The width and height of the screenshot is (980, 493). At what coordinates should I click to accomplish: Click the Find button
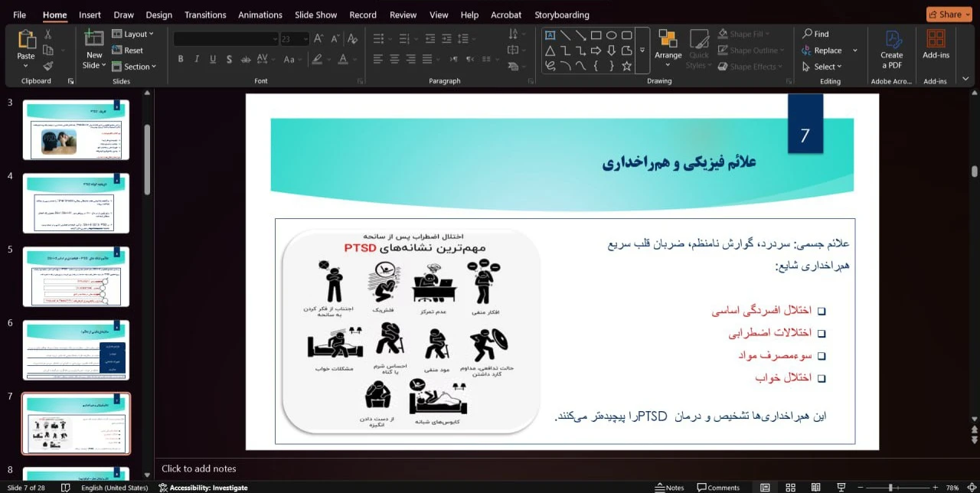815,34
